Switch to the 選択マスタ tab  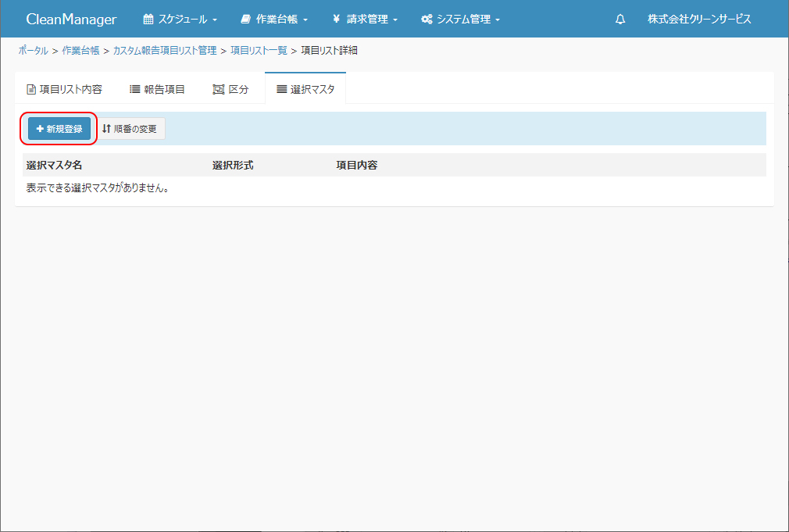305,89
